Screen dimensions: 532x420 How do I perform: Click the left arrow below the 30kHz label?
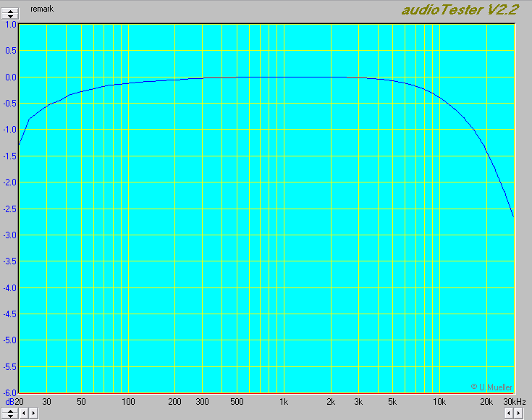(507, 413)
